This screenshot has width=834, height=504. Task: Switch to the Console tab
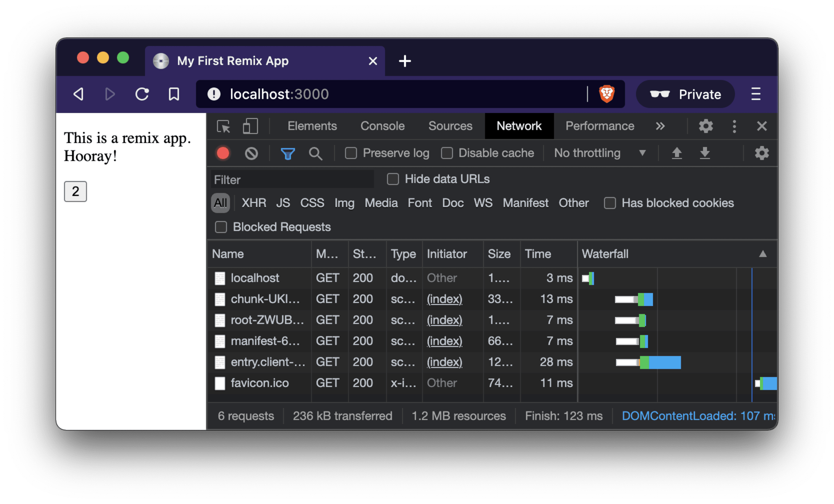383,126
